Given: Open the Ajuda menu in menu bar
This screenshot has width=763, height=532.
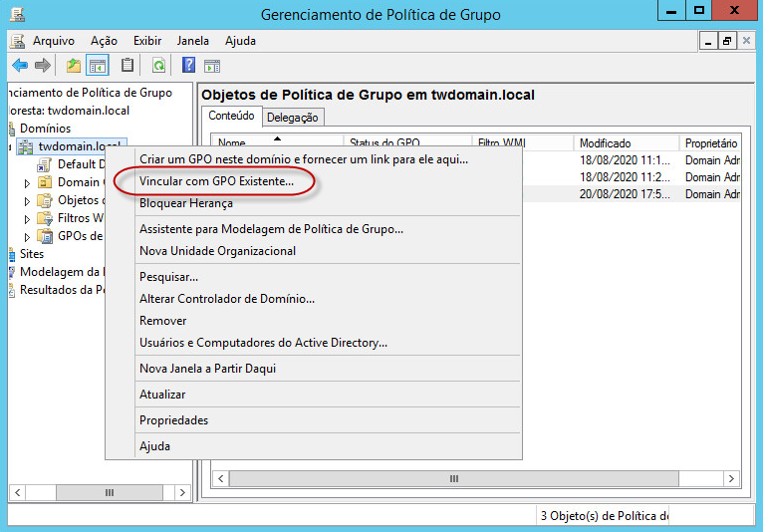Looking at the screenshot, I should pos(240,41).
